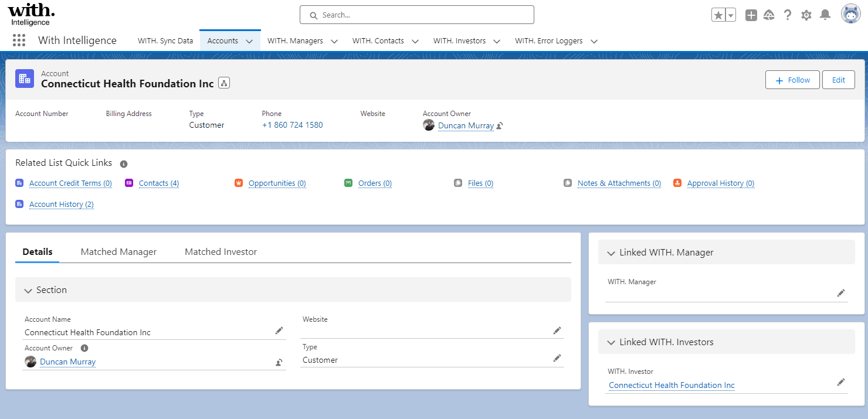868x419 pixels.
Task: Open the help question mark icon
Action: coord(788,15)
